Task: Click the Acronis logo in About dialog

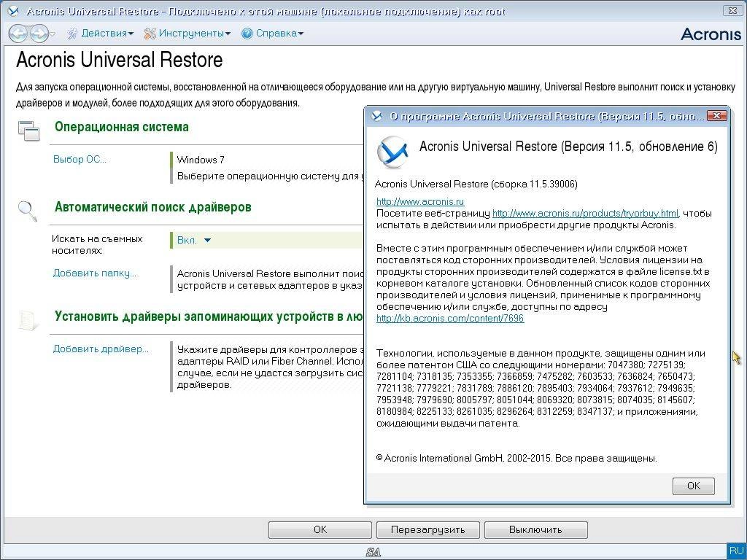Action: point(392,152)
